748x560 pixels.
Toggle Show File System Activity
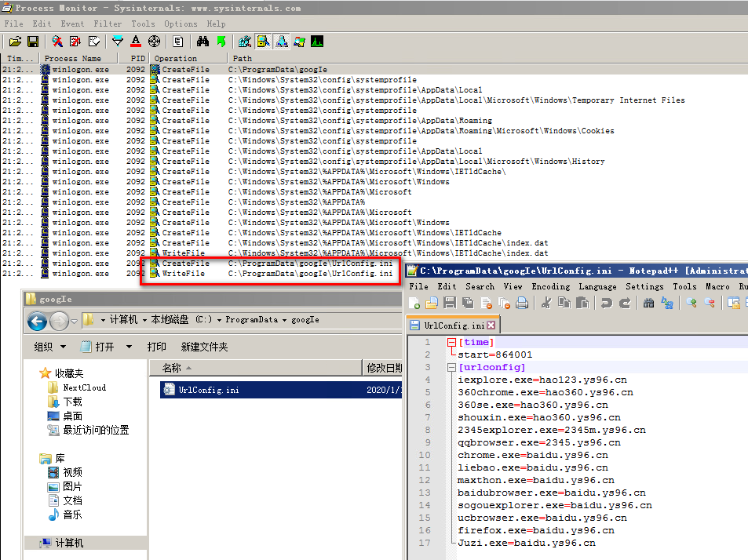[263, 42]
